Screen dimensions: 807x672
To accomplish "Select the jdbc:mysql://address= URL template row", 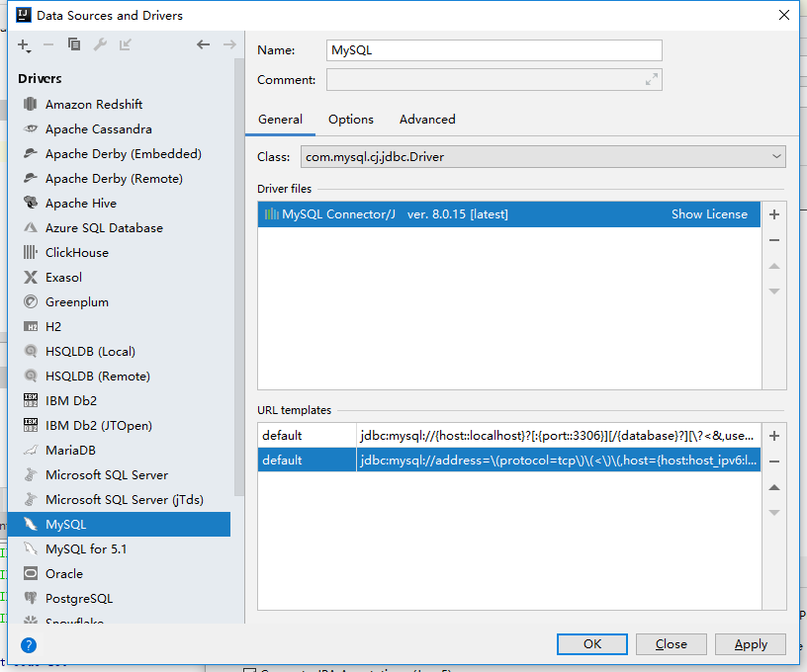I will 508,461.
